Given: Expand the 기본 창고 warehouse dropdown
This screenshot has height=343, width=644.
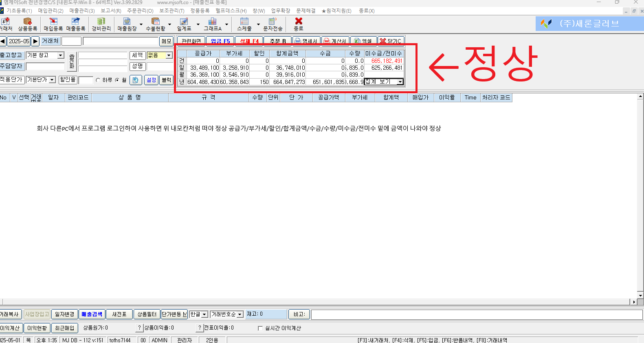Looking at the screenshot, I should [61, 55].
